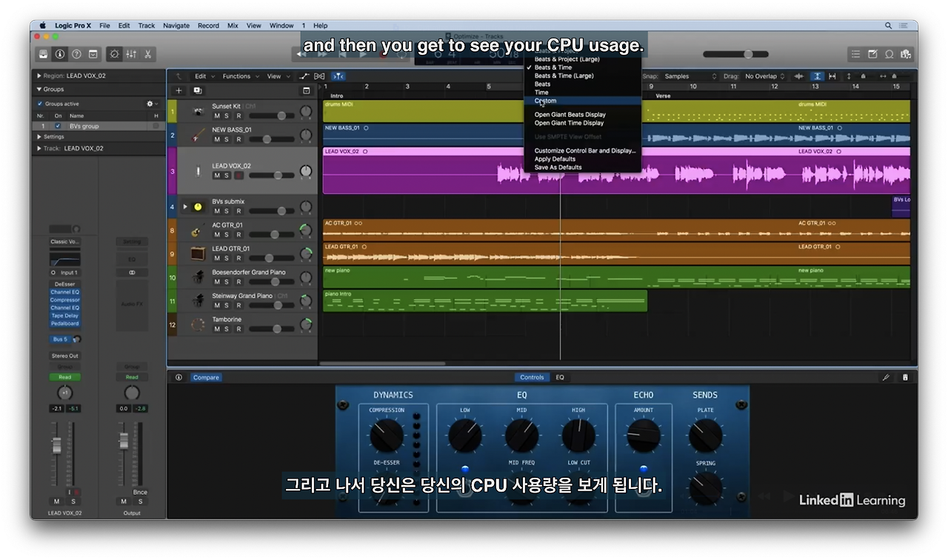Duplicate track using the icon beside plus

click(x=198, y=90)
